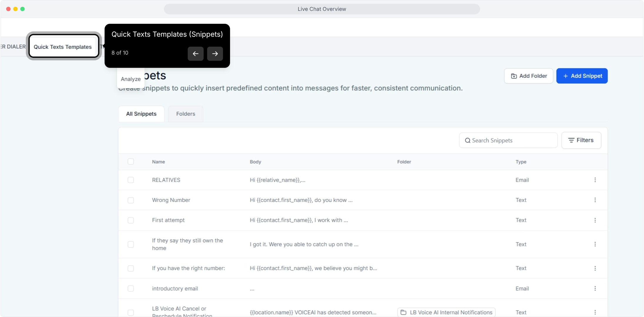
Task: Open the Quick Texts Templates nav tab
Action: click(63, 47)
